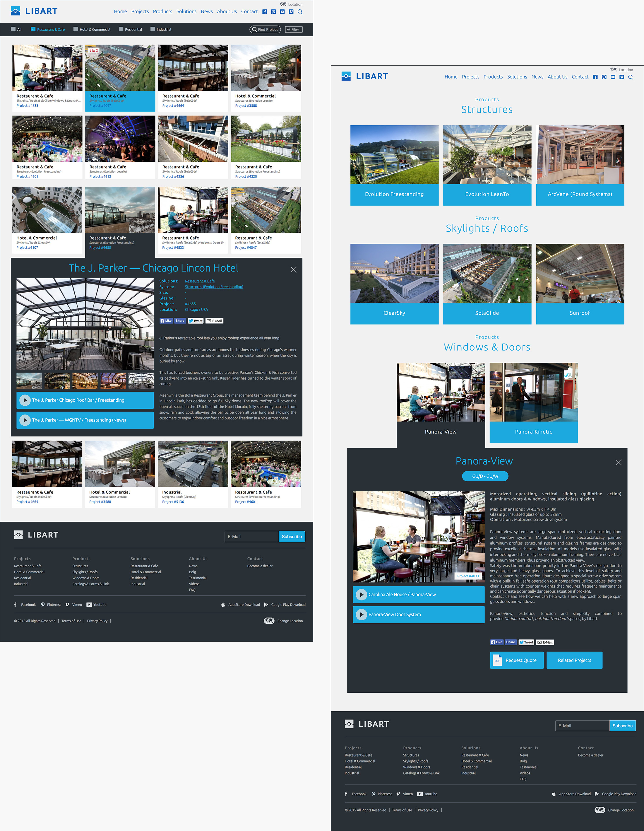Click Subscribe button in right footer

622,726
